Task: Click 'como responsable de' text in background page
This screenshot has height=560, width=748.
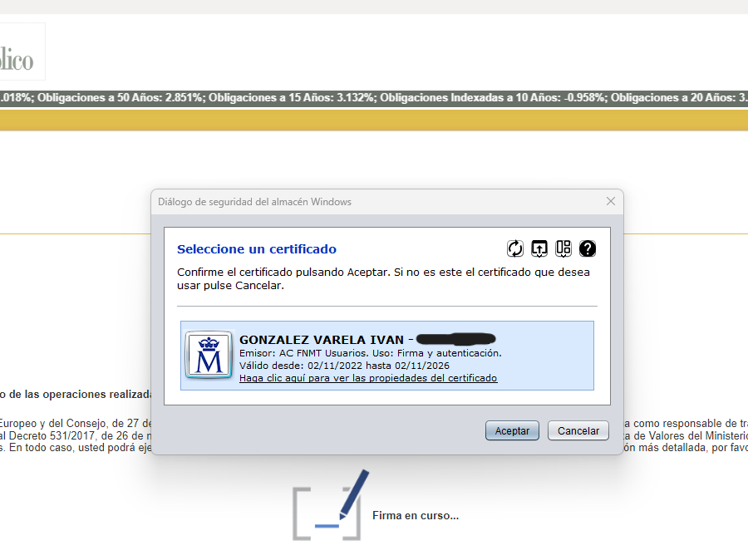Action: pyautogui.click(x=679, y=424)
